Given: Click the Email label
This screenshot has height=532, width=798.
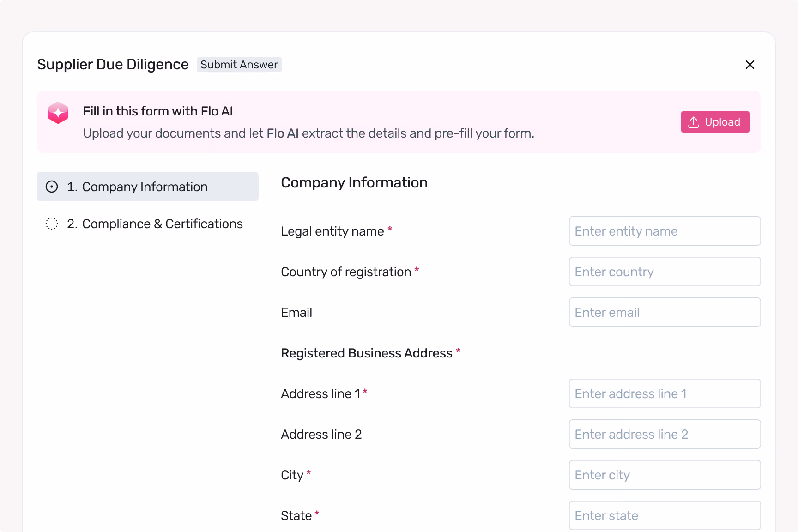Looking at the screenshot, I should point(296,313).
